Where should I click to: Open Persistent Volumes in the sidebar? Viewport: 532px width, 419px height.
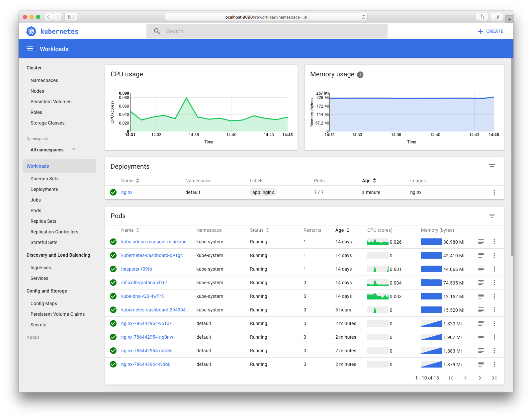(x=51, y=102)
